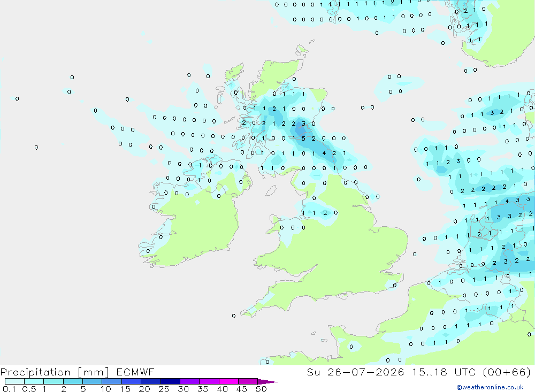535x392 pixels.
Task: Click the legend scale label "0.1"
Action: [x=9, y=389]
